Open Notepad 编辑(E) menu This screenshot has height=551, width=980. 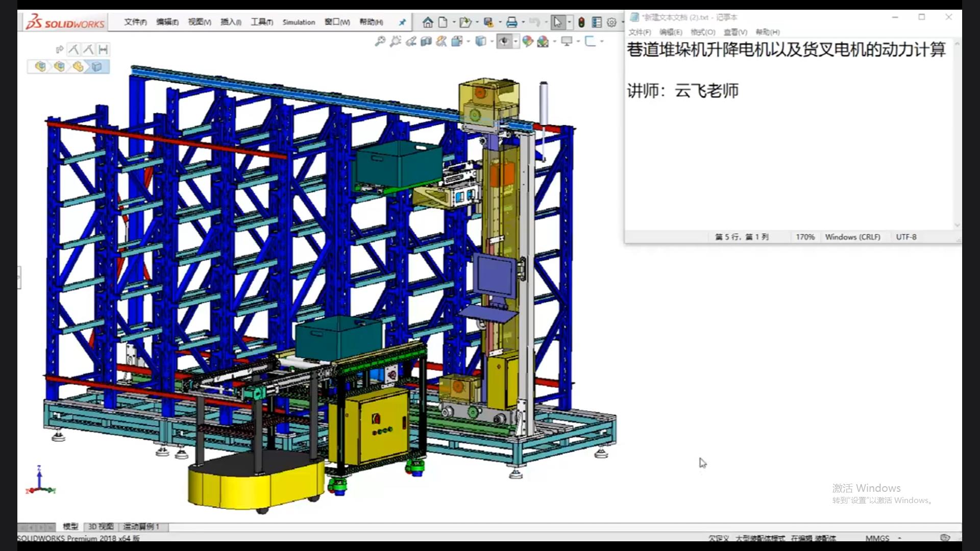coord(671,32)
